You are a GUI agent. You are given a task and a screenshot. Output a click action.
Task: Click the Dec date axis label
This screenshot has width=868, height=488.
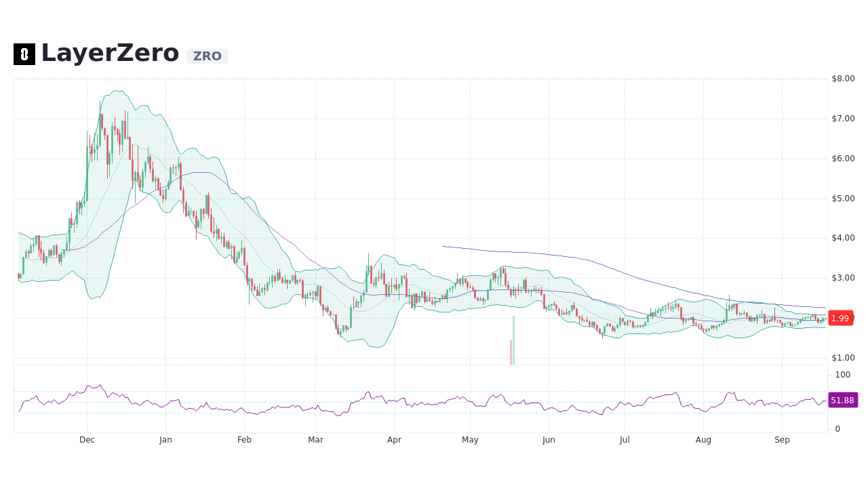pyautogui.click(x=87, y=440)
